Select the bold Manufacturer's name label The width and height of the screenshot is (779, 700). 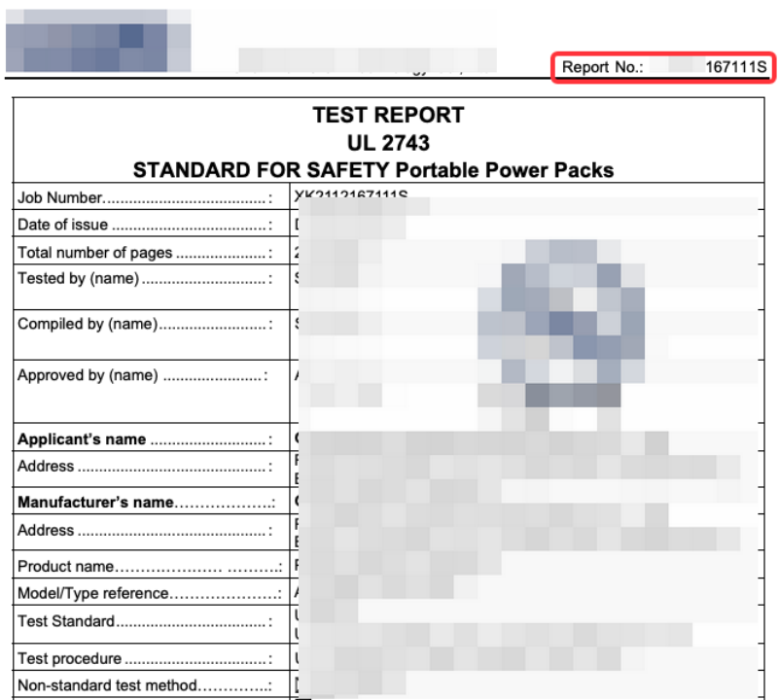point(95,503)
